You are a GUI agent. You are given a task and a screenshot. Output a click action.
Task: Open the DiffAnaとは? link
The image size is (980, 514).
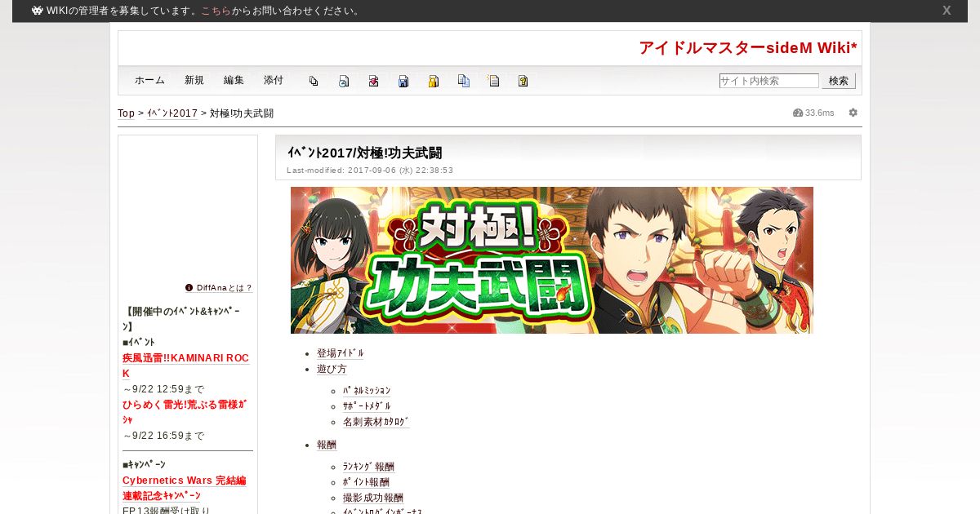click(x=225, y=288)
